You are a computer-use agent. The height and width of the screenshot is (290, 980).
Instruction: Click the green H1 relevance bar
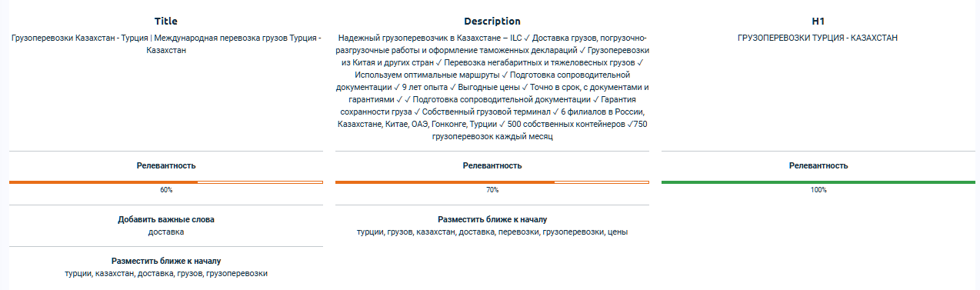tap(818, 182)
